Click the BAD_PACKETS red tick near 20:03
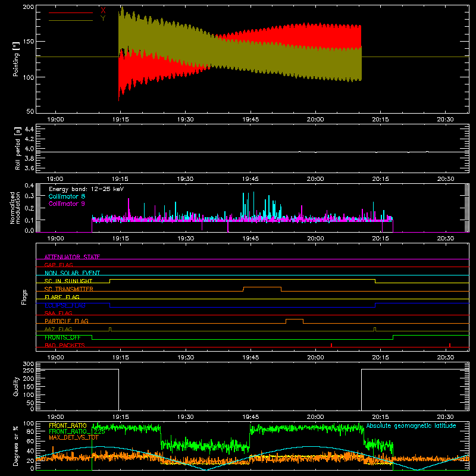The height and width of the screenshot is (476, 476). (x=331, y=345)
